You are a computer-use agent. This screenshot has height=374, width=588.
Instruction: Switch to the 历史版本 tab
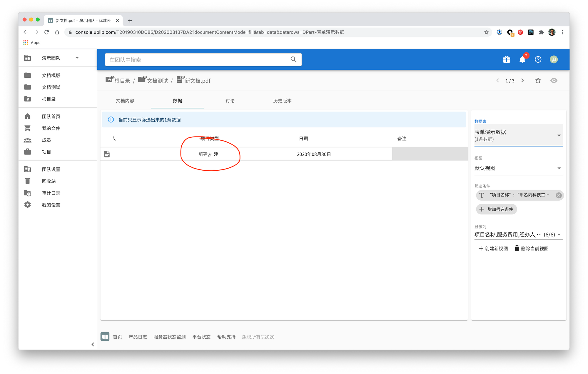[x=282, y=101]
